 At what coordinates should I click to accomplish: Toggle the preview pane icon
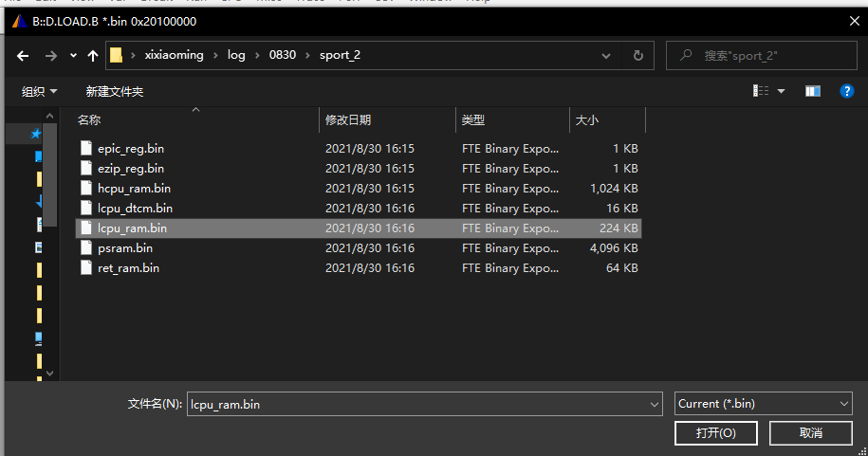point(813,91)
